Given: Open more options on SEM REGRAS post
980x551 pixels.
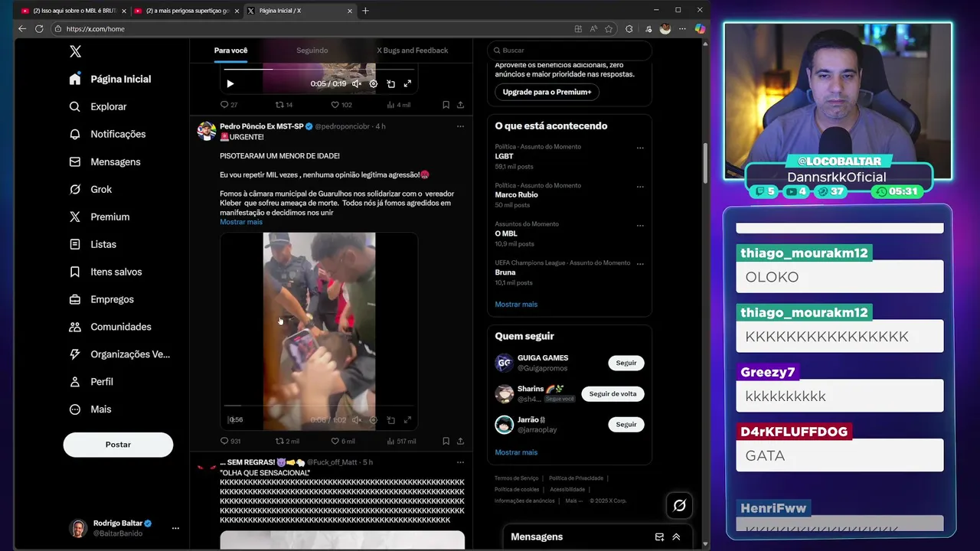Looking at the screenshot, I should [x=460, y=462].
